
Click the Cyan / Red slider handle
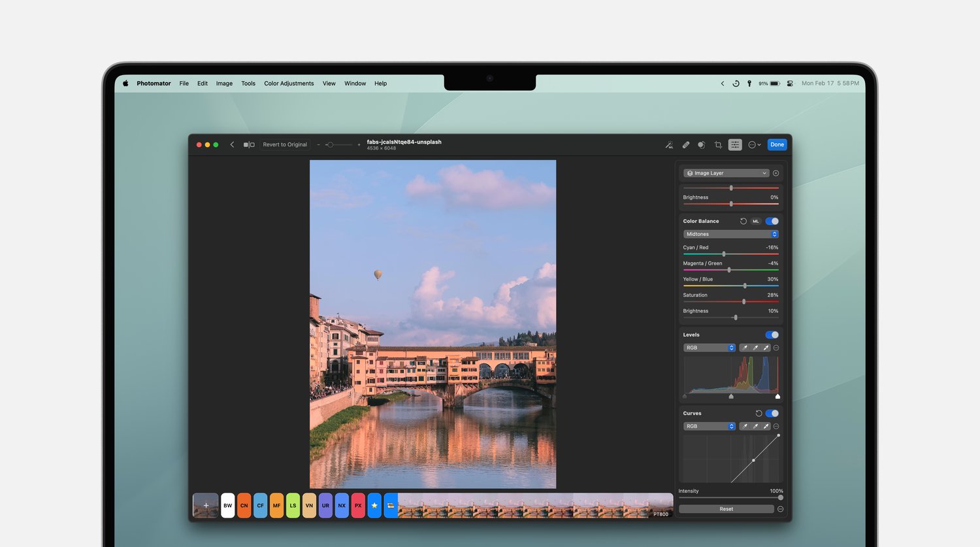click(x=724, y=254)
